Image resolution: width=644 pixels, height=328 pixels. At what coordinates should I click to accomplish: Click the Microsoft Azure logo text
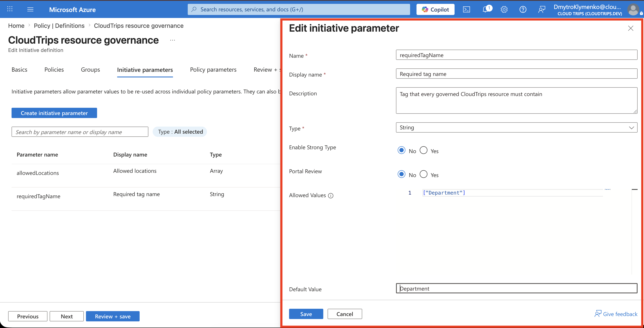(x=72, y=9)
